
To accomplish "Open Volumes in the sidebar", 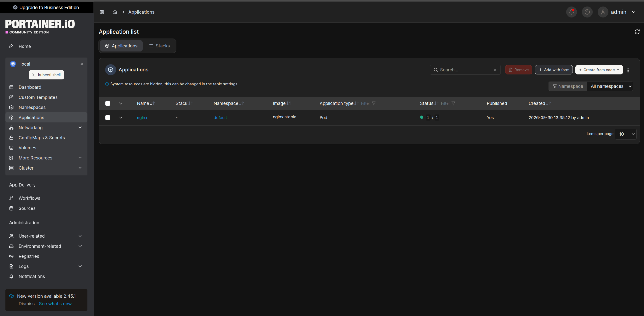I will (46, 148).
